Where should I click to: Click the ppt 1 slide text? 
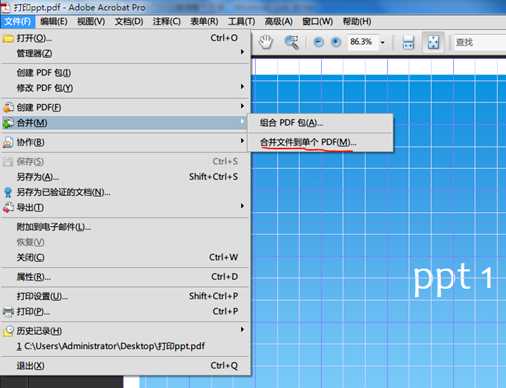(453, 278)
